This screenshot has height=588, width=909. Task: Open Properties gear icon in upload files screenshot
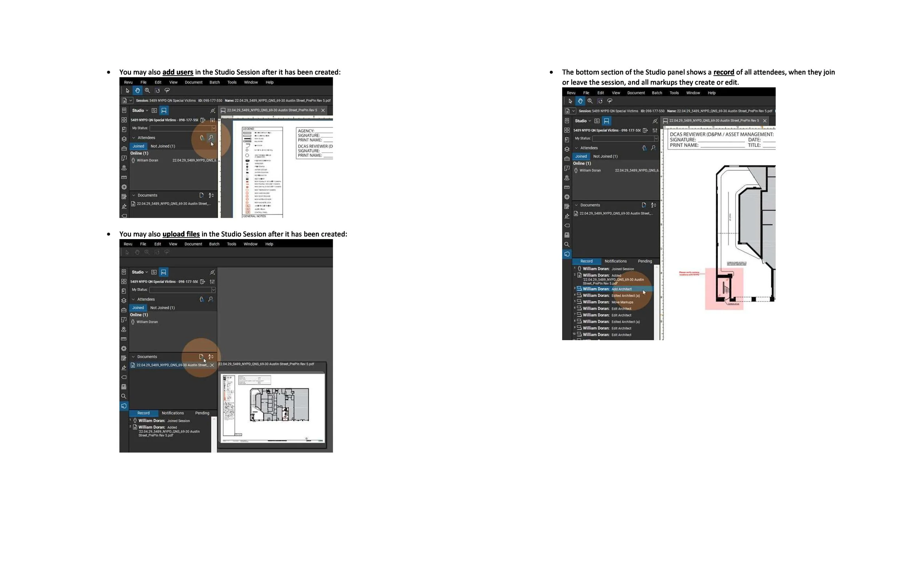[x=124, y=349]
